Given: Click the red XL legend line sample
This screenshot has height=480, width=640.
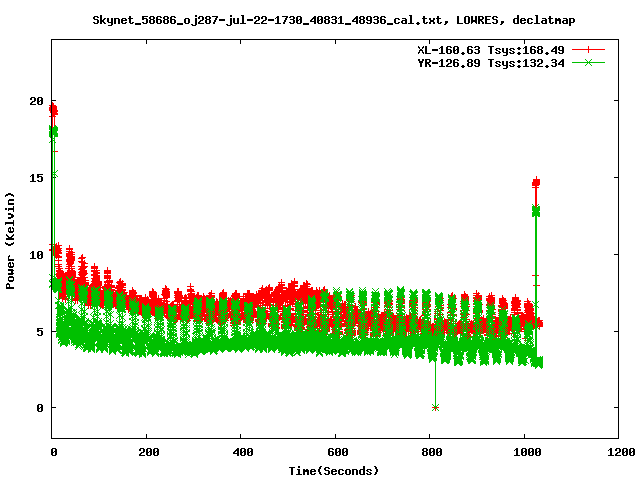Looking at the screenshot, I should (x=588, y=50).
